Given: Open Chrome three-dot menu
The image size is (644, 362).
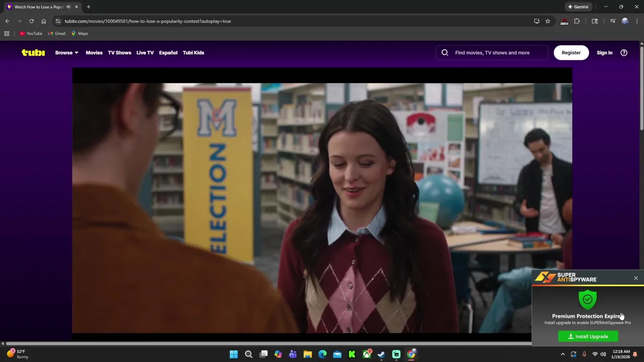Looking at the screenshot, I should click(x=637, y=21).
